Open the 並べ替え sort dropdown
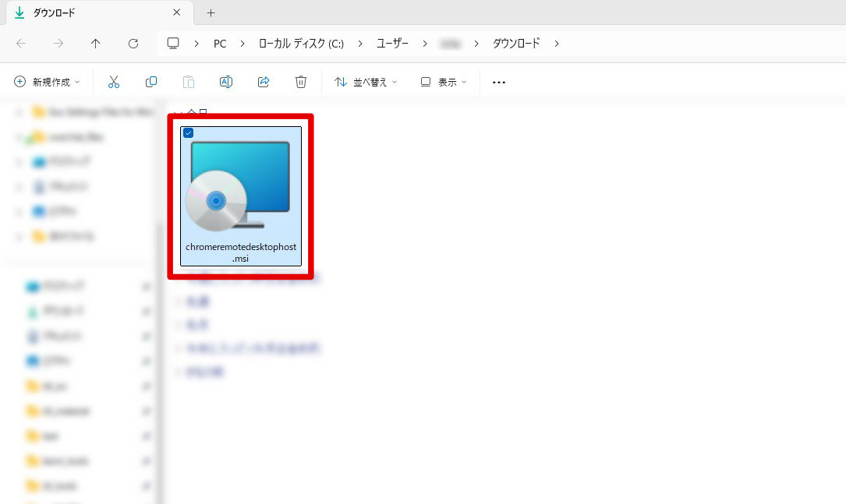Viewport: 846px width, 504px height. [x=365, y=81]
